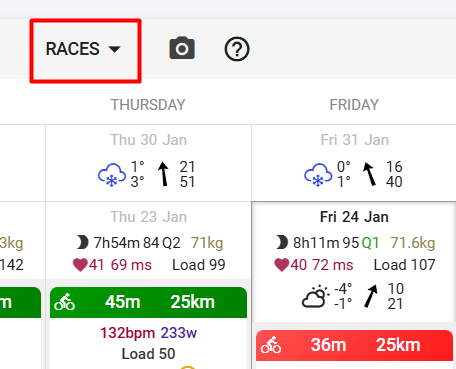Viewport: 456px width, 369px height.
Task: Open the red 36m 25km ride activity
Action: click(x=354, y=345)
